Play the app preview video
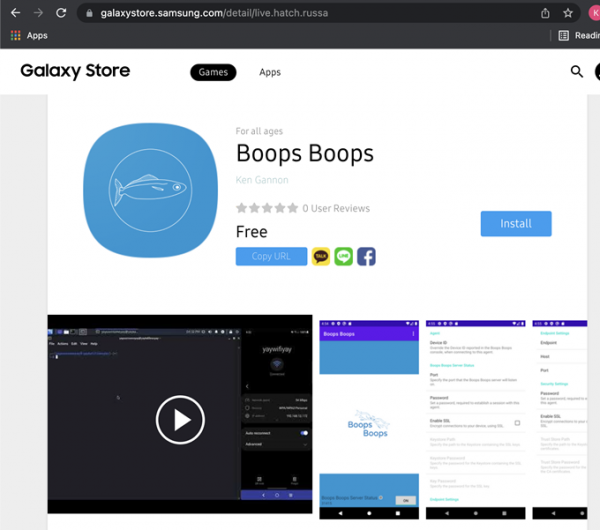Image resolution: width=600 pixels, height=530 pixels. [180, 420]
